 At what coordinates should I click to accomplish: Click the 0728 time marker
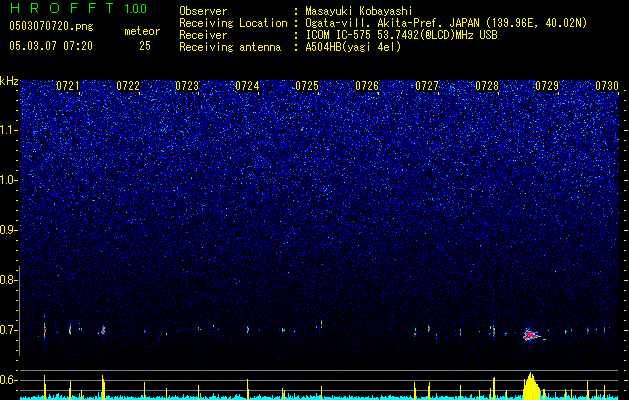click(x=487, y=86)
